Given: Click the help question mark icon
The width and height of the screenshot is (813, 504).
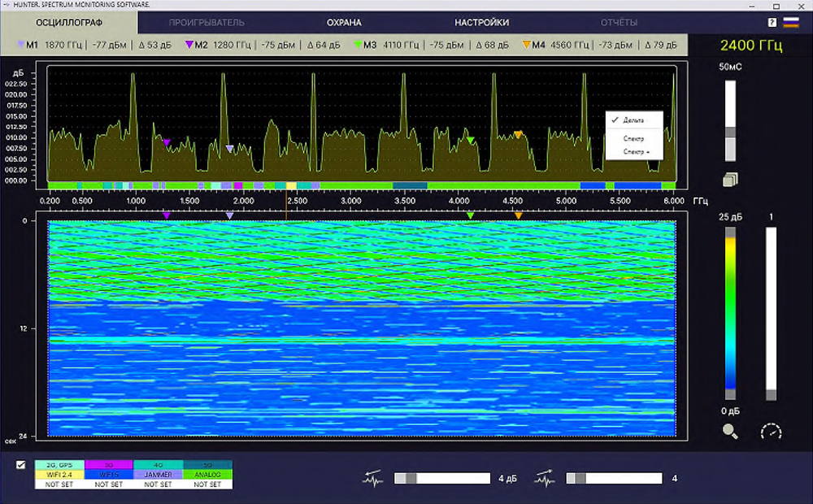Looking at the screenshot, I should 772,23.
